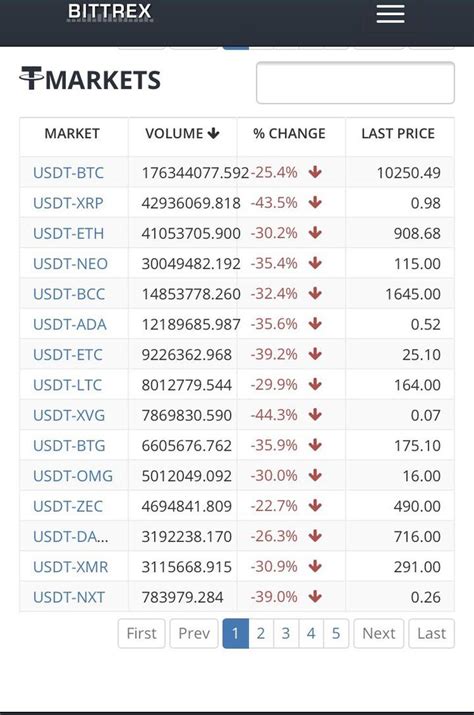Sort the table by % CHANGE column
The image size is (474, 715).
click(289, 134)
